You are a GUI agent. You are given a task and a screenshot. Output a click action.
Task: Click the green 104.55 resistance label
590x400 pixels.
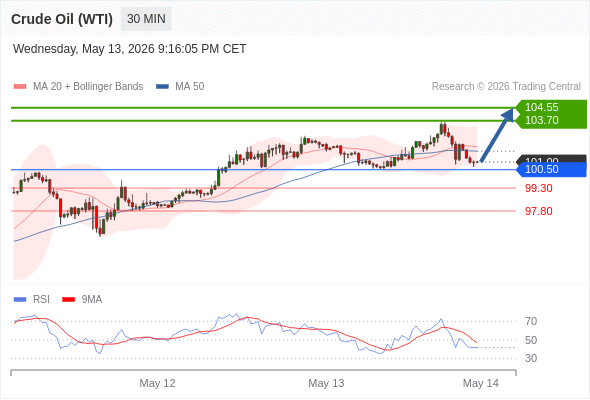[541, 107]
